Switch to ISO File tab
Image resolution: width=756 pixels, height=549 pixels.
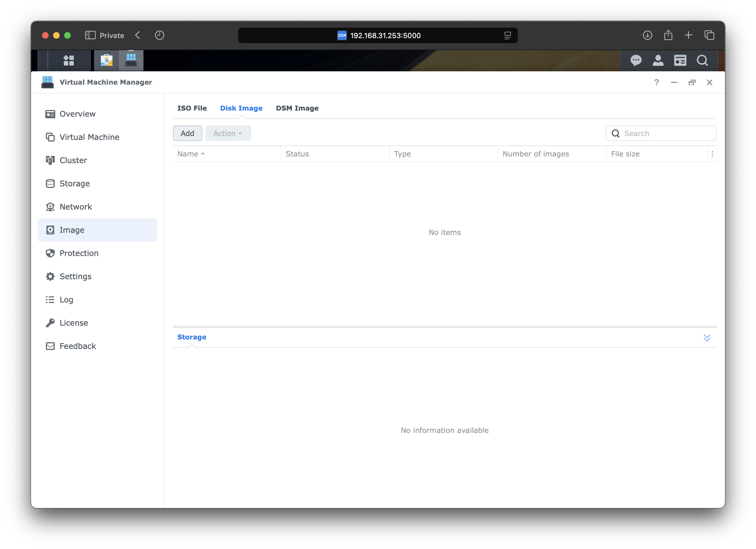192,108
